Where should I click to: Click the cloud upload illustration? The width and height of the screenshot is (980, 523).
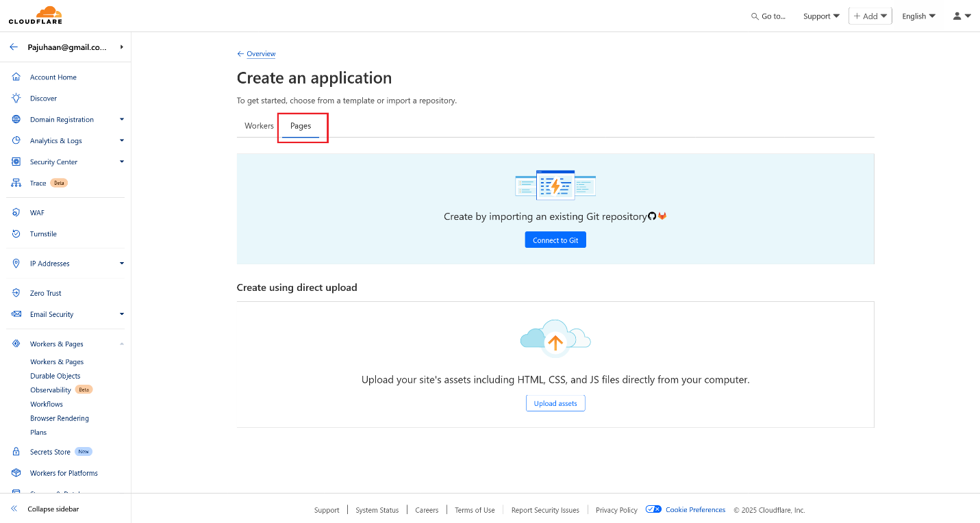click(555, 337)
